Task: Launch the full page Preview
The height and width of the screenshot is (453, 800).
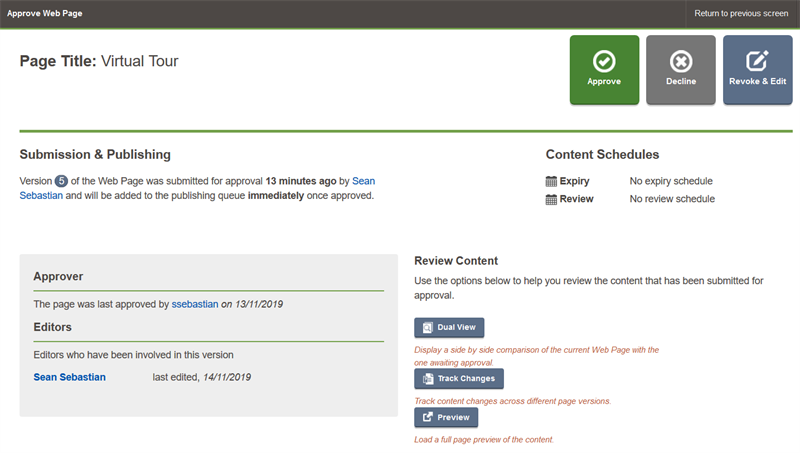Action: tap(446, 417)
